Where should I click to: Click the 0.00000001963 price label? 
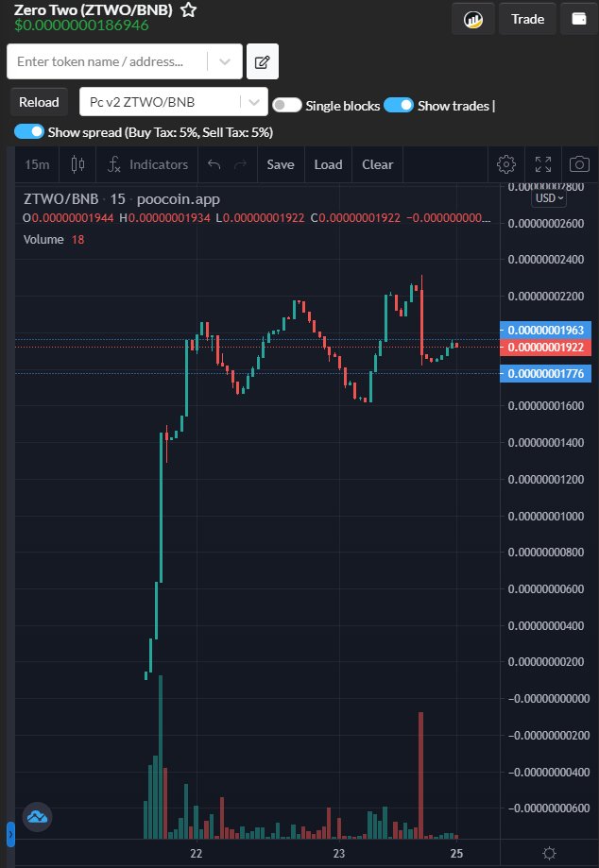546,330
